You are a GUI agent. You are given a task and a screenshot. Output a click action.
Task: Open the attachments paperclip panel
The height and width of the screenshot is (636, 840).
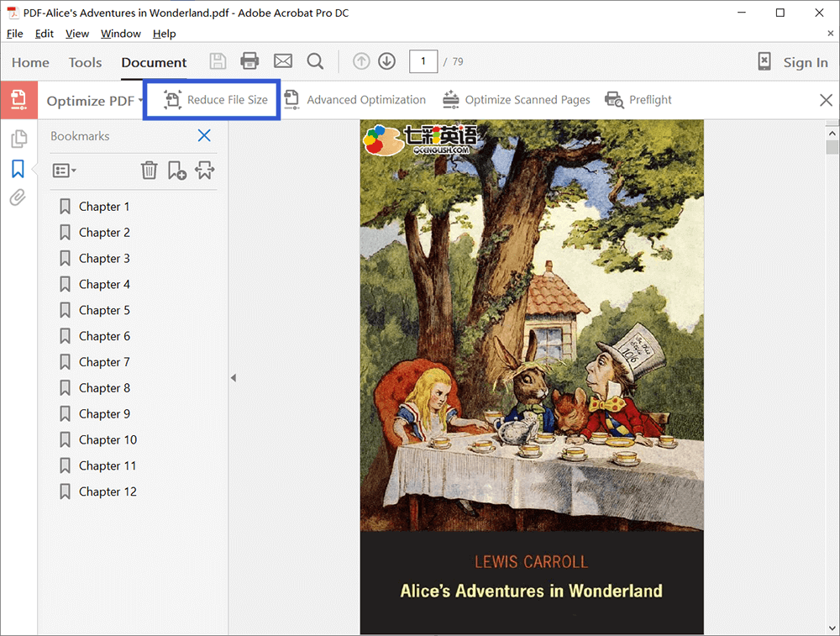point(18,198)
